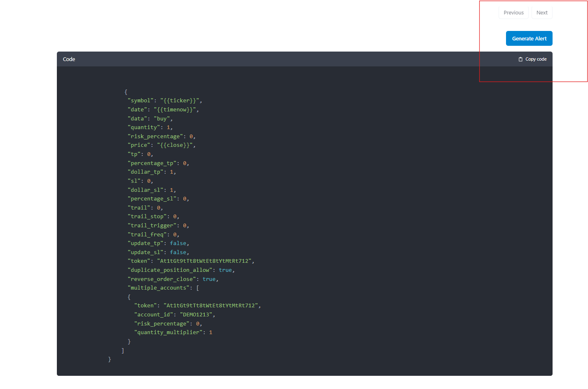
Task: Click the "duplicate_position_allow": true line
Action: 181,270
